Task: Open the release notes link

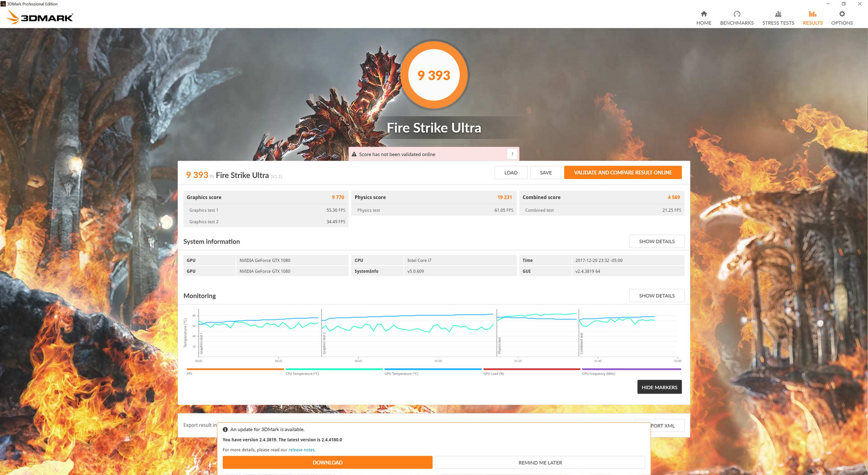Action: [302, 450]
